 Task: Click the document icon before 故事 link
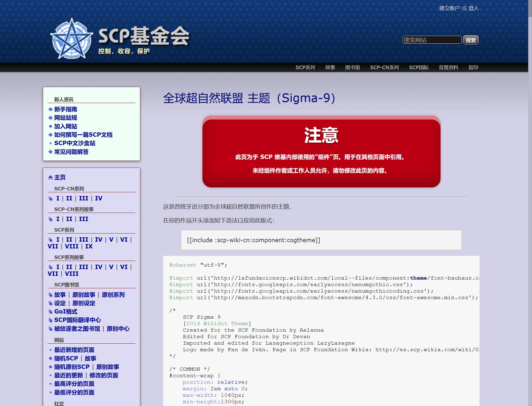point(50,295)
